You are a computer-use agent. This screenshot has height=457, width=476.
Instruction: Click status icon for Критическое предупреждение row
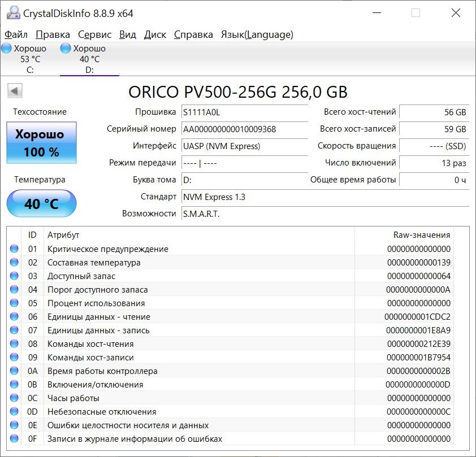(14, 249)
